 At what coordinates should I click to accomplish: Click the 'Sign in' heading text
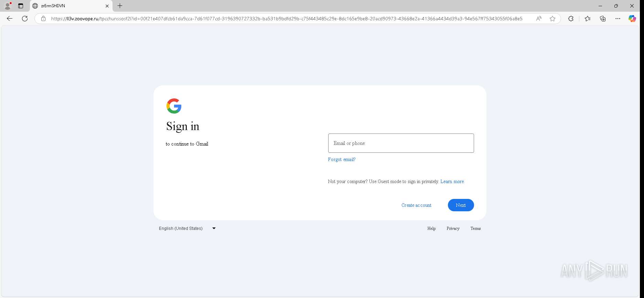[x=183, y=126]
